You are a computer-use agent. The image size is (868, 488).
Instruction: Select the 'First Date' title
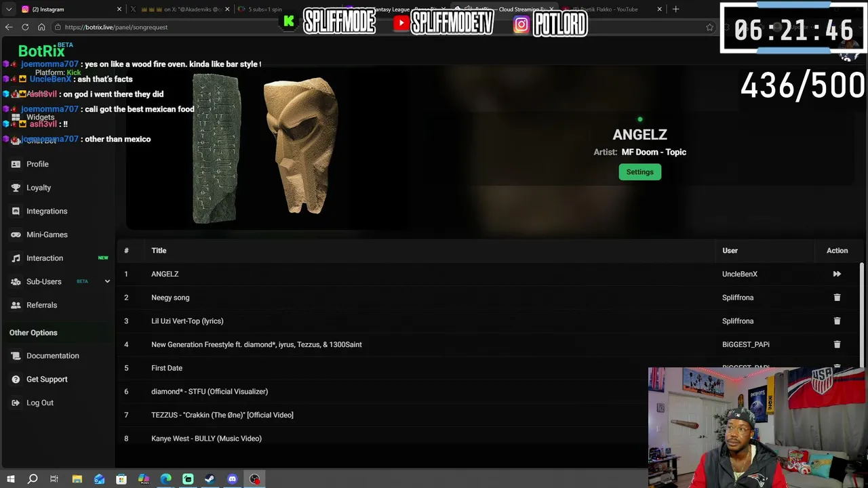coord(167,368)
